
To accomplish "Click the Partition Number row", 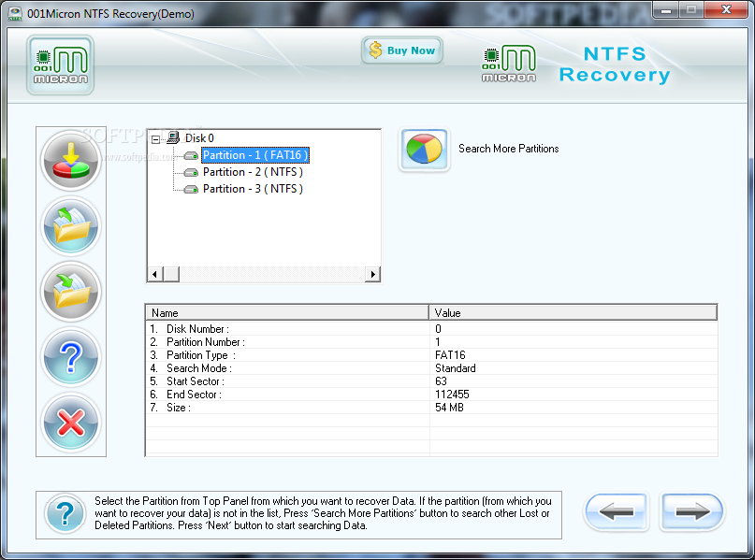I will coord(431,342).
